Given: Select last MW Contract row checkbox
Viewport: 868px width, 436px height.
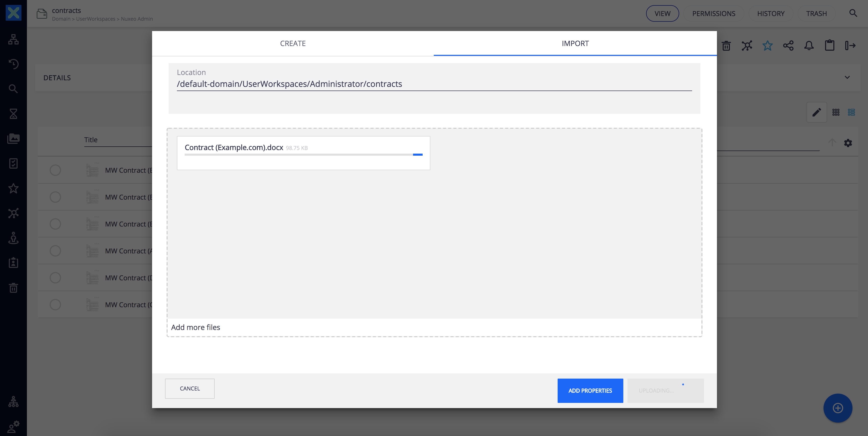Looking at the screenshot, I should click(55, 305).
